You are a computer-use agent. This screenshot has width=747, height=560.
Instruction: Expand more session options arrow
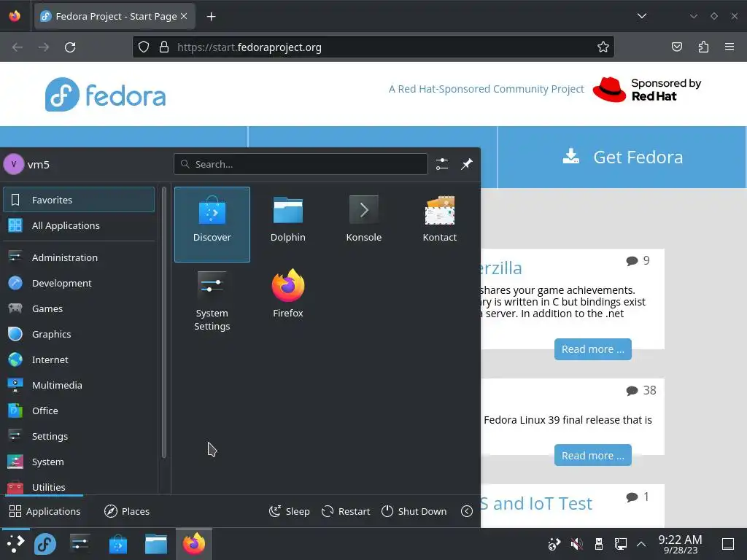(x=467, y=511)
